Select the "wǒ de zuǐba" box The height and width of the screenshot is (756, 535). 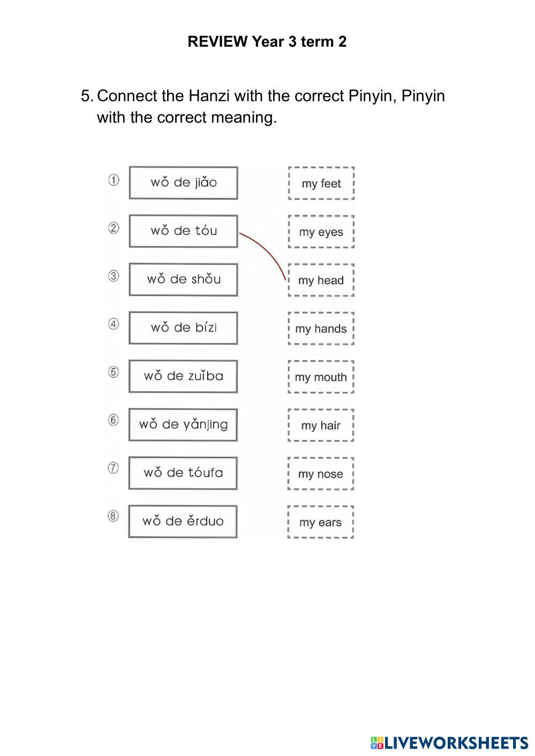(183, 376)
